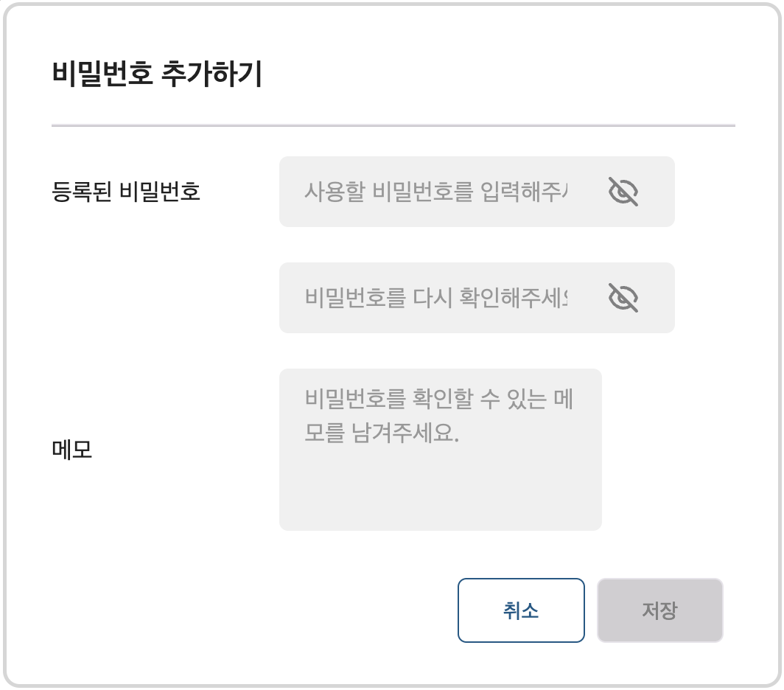
Task: Unhide password via lower eye-slash icon
Action: click(623, 298)
